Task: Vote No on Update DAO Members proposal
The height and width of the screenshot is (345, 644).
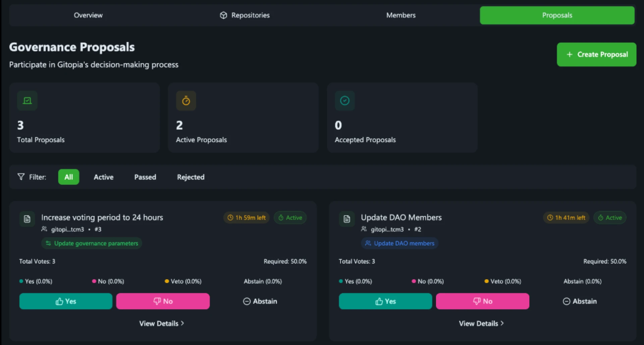Action: tap(482, 301)
